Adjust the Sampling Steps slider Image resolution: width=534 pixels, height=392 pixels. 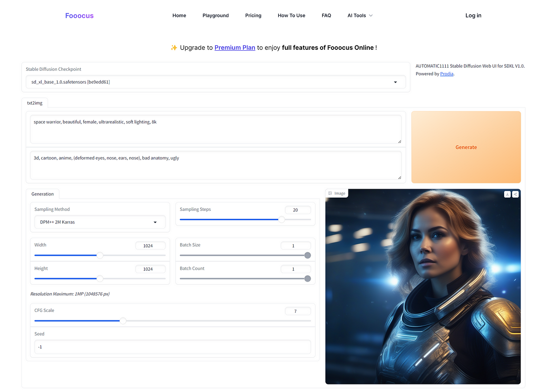click(245, 219)
